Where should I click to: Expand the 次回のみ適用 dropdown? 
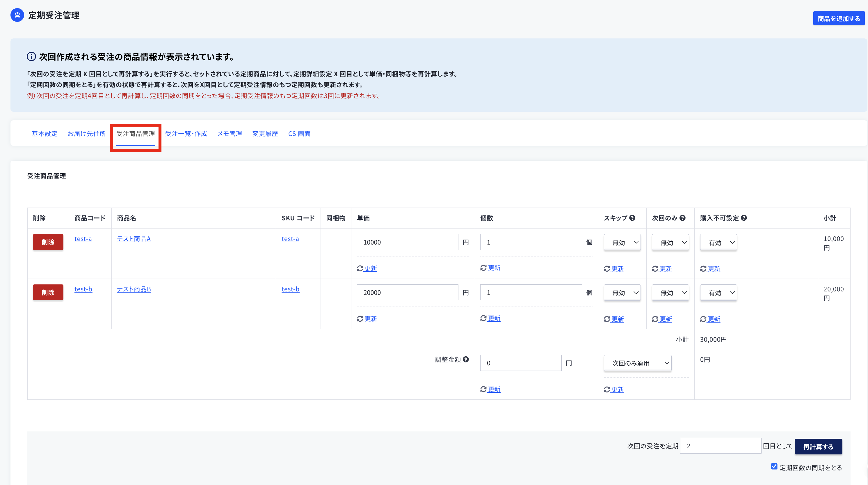pos(638,363)
